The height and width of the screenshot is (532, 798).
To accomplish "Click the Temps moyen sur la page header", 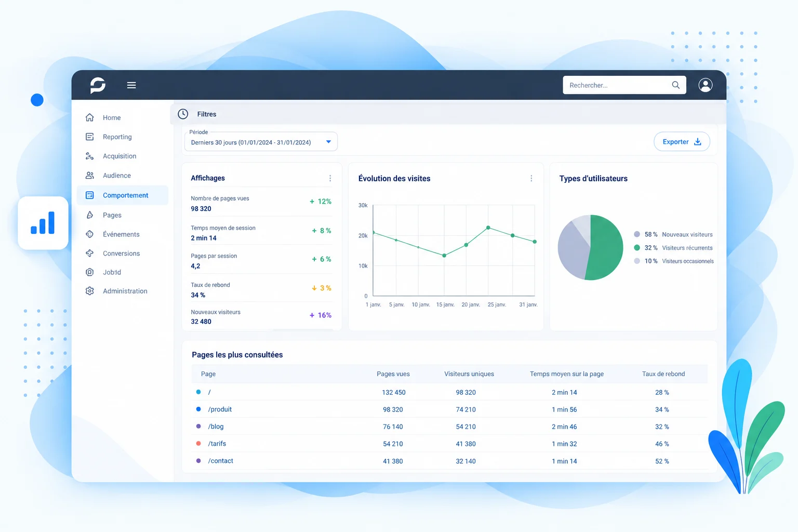I will tap(567, 374).
